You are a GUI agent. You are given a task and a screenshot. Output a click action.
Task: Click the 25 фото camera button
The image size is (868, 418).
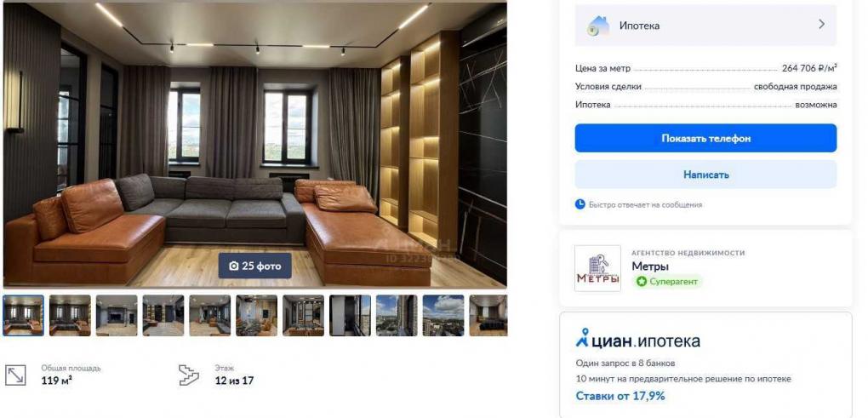coord(254,266)
